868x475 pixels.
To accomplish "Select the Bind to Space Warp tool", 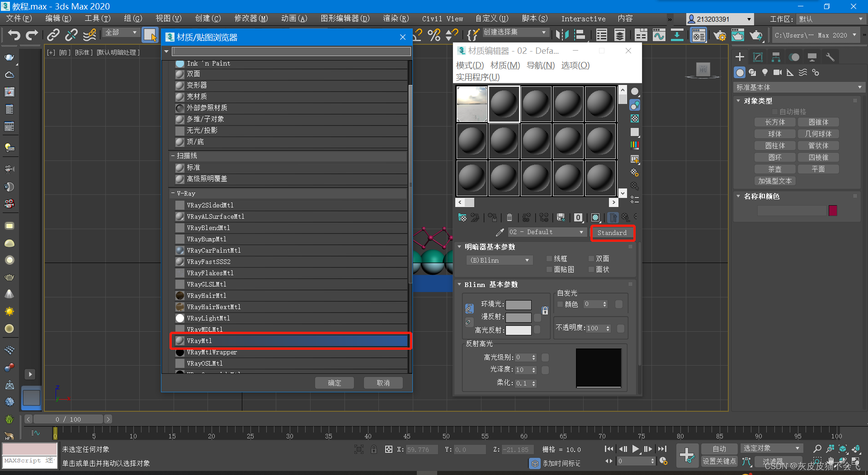I will (90, 35).
